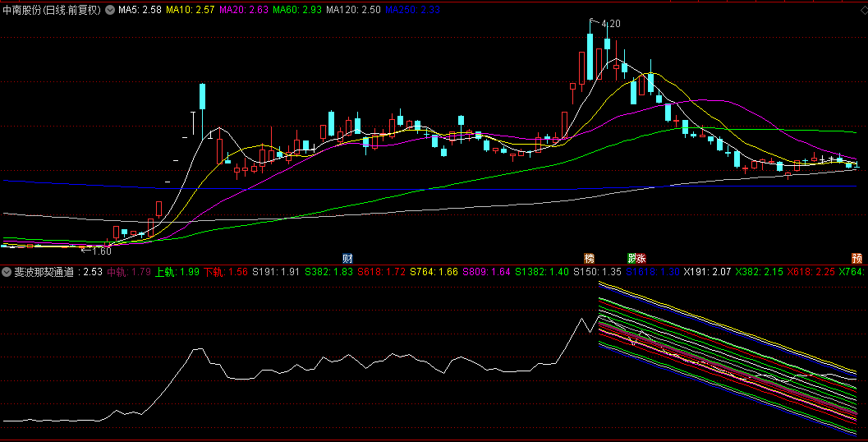The height and width of the screenshot is (442, 868).
Task: Click the 斐波那契通道 : 2.53 indicator name
Action: (58, 272)
